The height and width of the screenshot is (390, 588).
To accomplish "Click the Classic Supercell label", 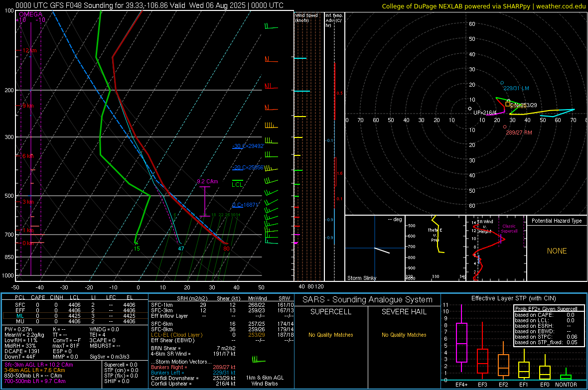I will (509, 229).
